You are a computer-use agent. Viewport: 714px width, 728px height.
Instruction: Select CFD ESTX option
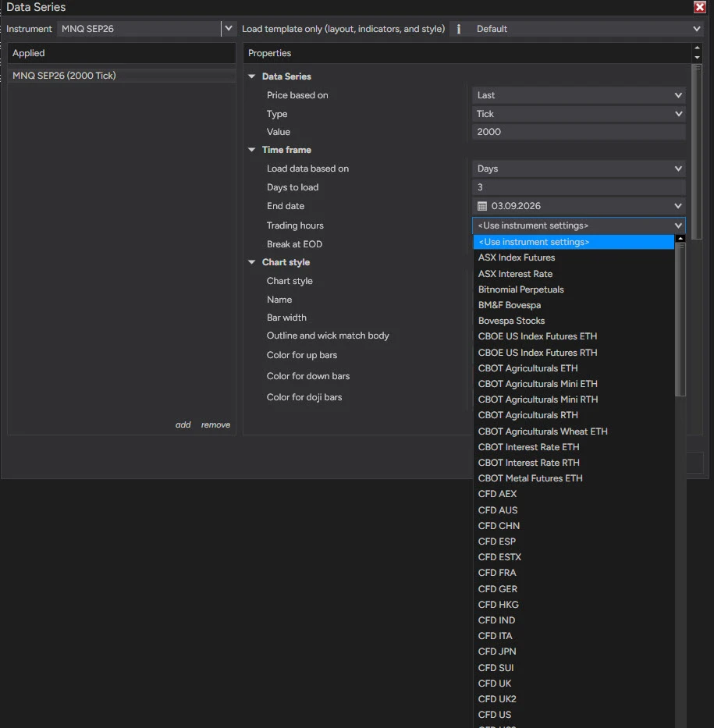pos(574,557)
